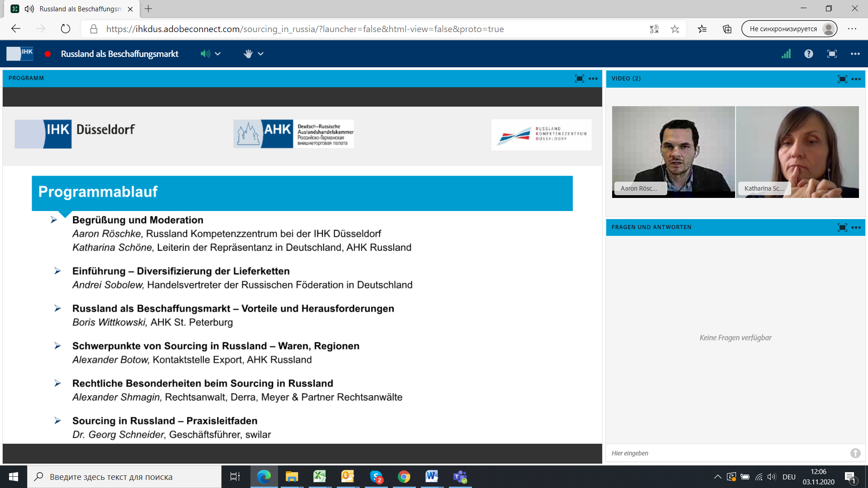Go back in the browser

coord(16,29)
